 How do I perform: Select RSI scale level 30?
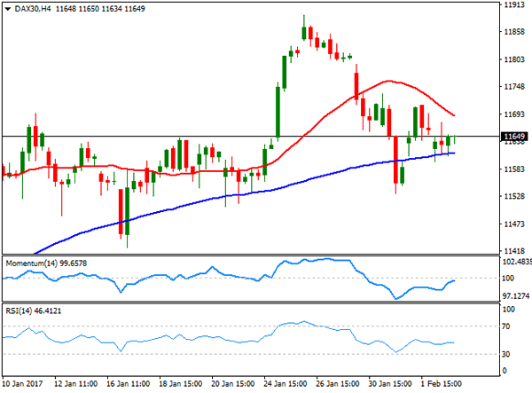pos(506,354)
